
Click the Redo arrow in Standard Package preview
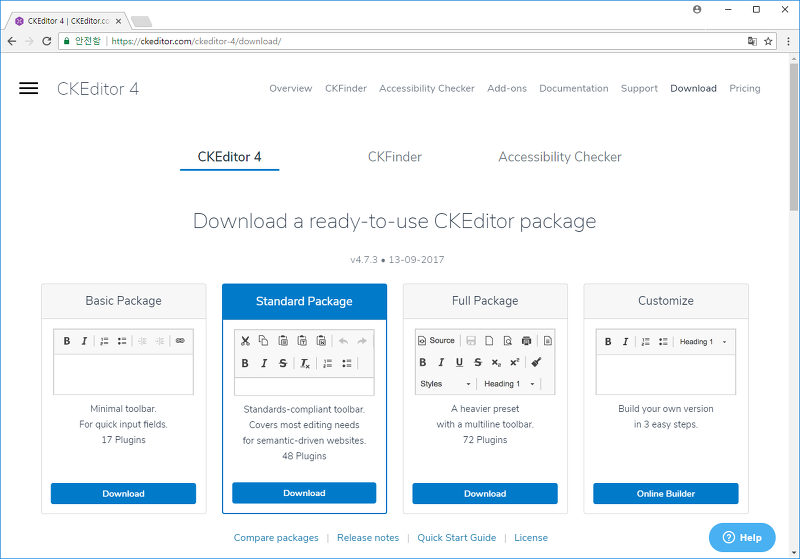362,341
